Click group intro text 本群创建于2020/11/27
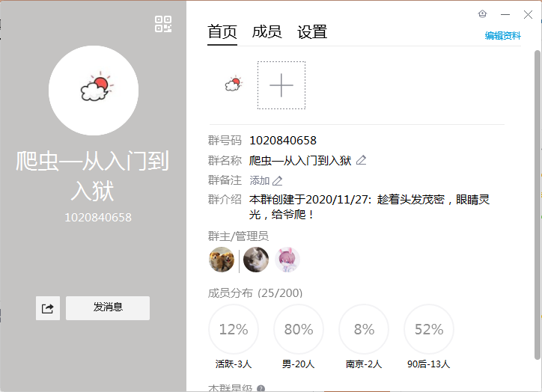 click(311, 200)
